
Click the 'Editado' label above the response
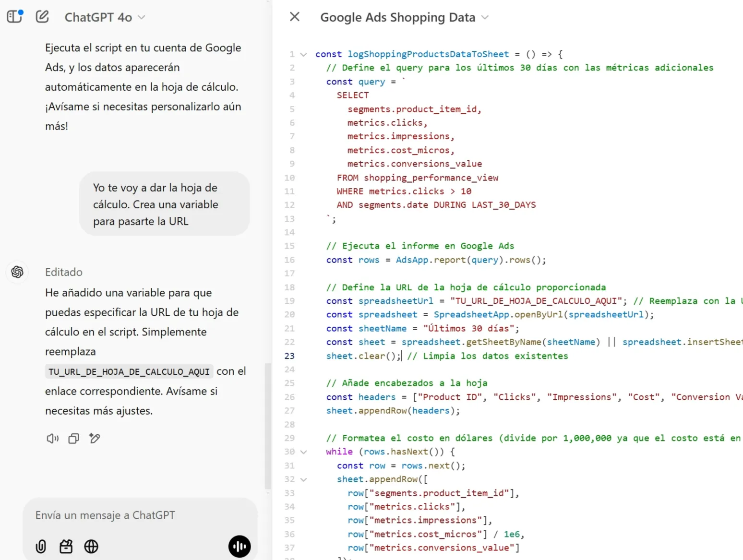64,272
